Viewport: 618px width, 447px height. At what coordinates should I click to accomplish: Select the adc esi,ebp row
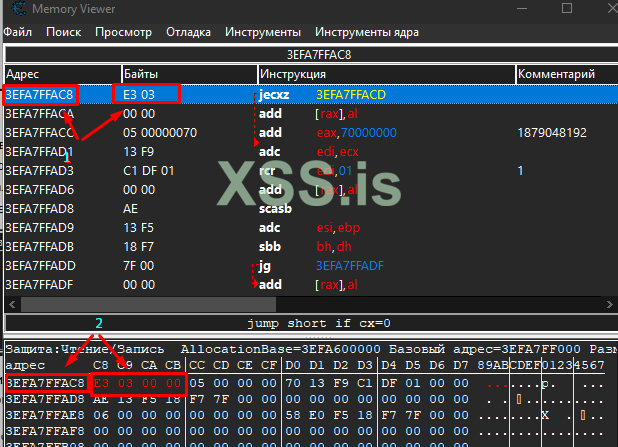pyautogui.click(x=311, y=227)
